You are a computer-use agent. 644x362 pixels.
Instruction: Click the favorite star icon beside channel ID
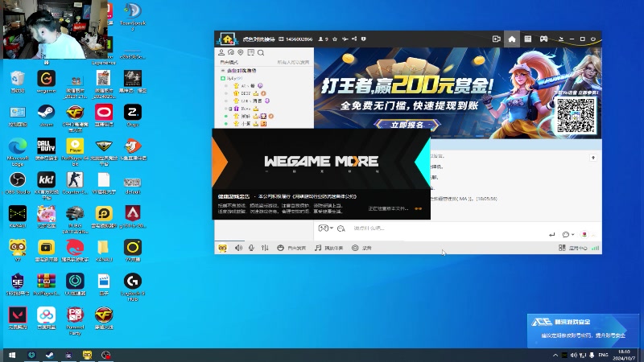click(x=335, y=39)
